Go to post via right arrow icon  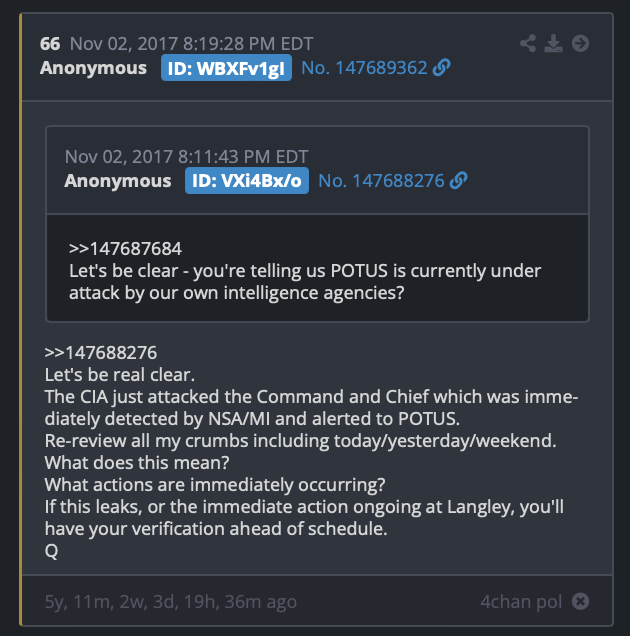[581, 43]
